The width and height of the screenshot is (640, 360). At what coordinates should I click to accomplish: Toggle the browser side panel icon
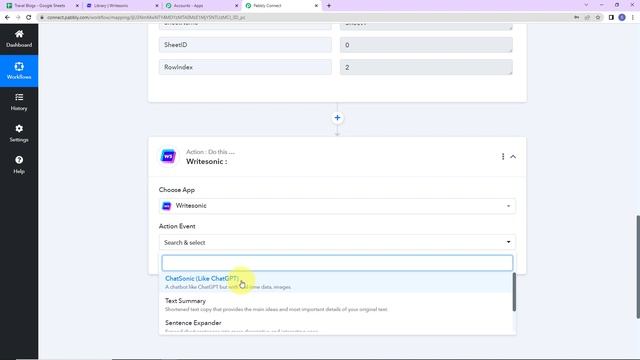pyautogui.click(x=611, y=18)
